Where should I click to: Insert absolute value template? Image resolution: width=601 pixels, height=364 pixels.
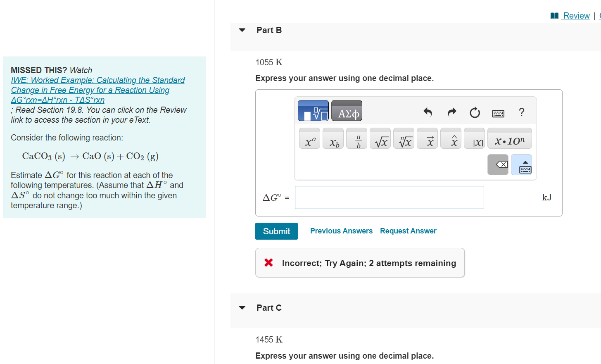coord(475,138)
